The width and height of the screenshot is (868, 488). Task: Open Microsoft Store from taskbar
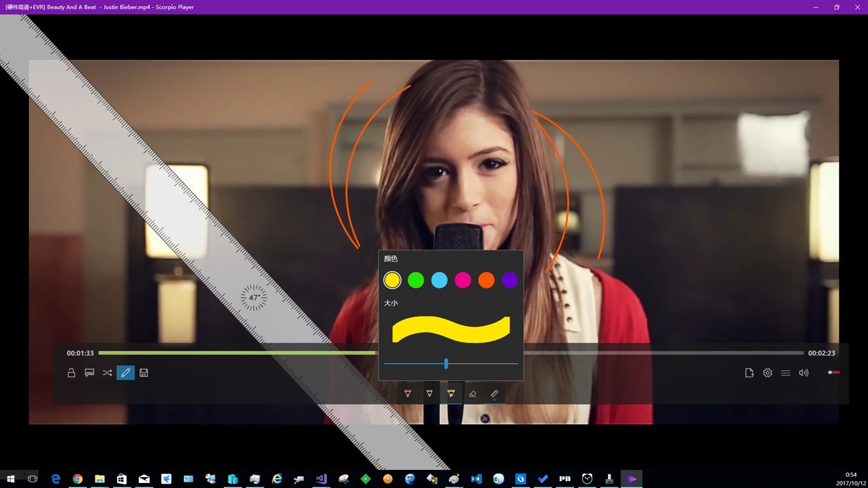(122, 479)
